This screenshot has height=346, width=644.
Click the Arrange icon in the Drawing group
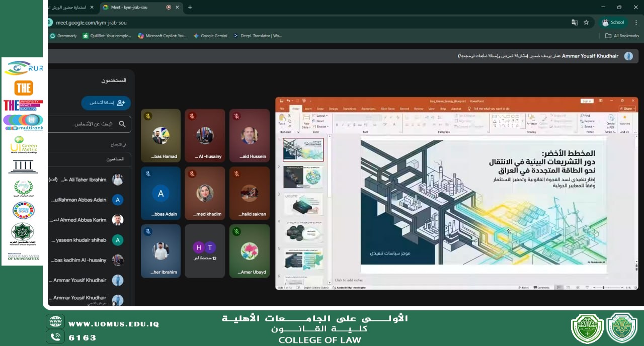[532, 120]
